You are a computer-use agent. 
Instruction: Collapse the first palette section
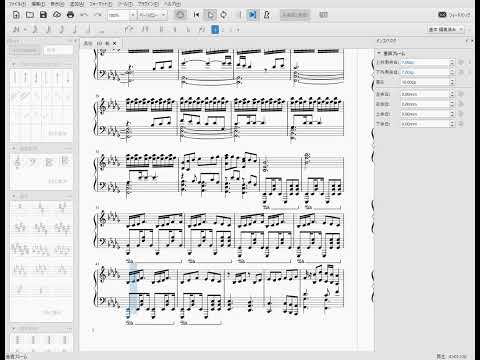click(x=14, y=63)
